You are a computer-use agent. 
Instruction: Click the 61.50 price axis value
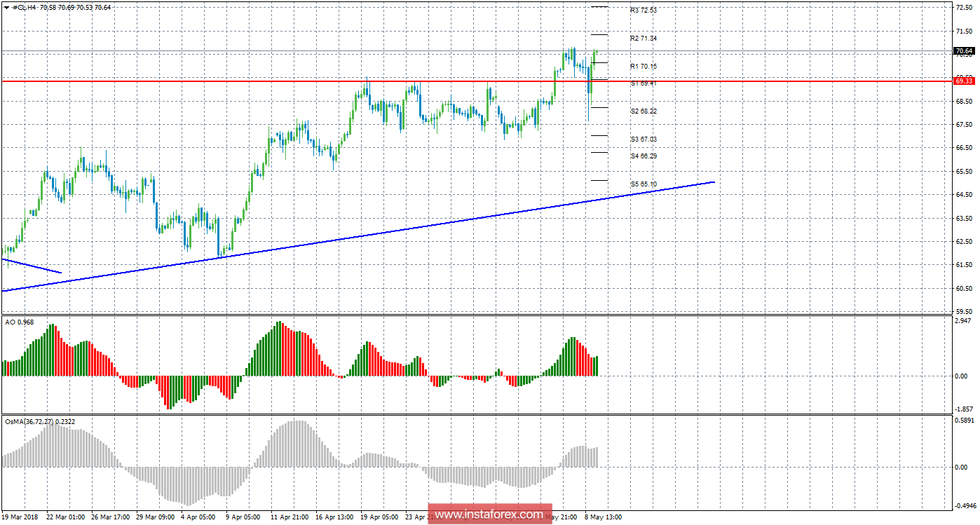965,265
